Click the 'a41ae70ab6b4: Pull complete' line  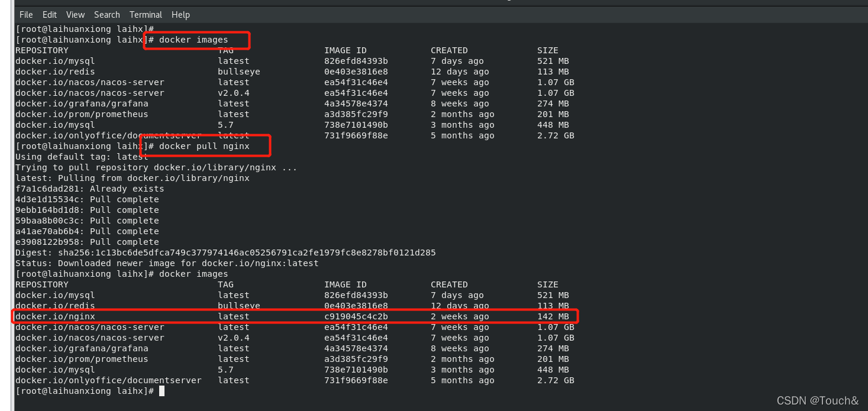[87, 231]
